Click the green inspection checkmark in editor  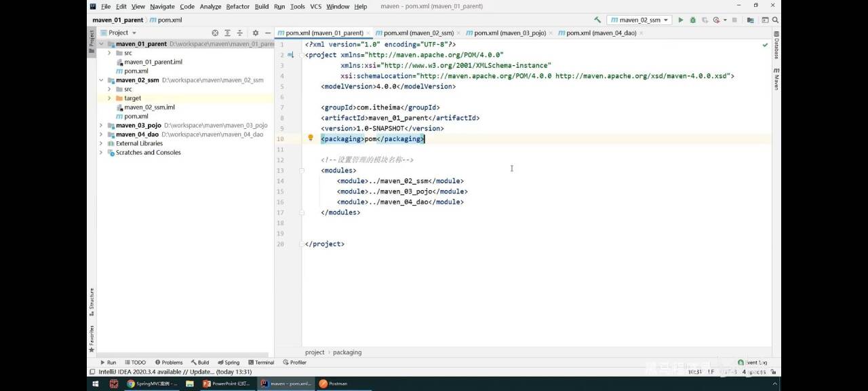tap(766, 45)
